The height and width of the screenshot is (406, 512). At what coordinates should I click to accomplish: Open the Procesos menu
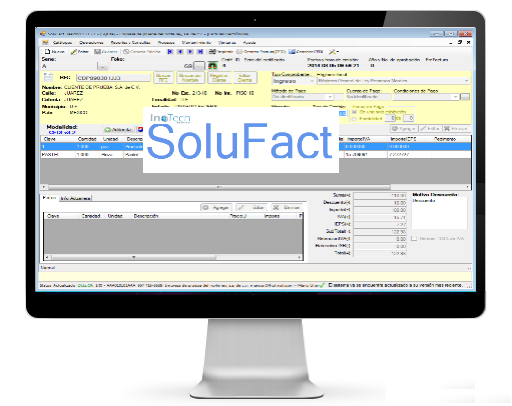pyautogui.click(x=166, y=43)
